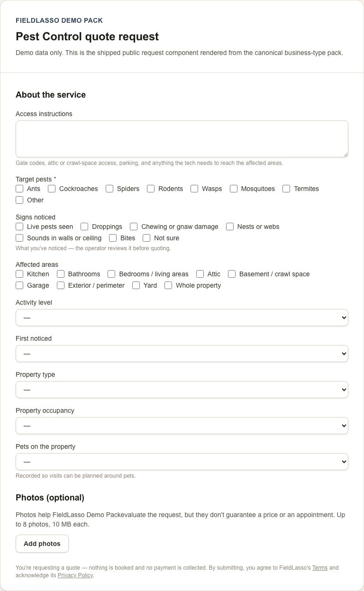This screenshot has height=591, width=364.
Task: Mark Not sure under Signs noticed
Action: (146, 238)
